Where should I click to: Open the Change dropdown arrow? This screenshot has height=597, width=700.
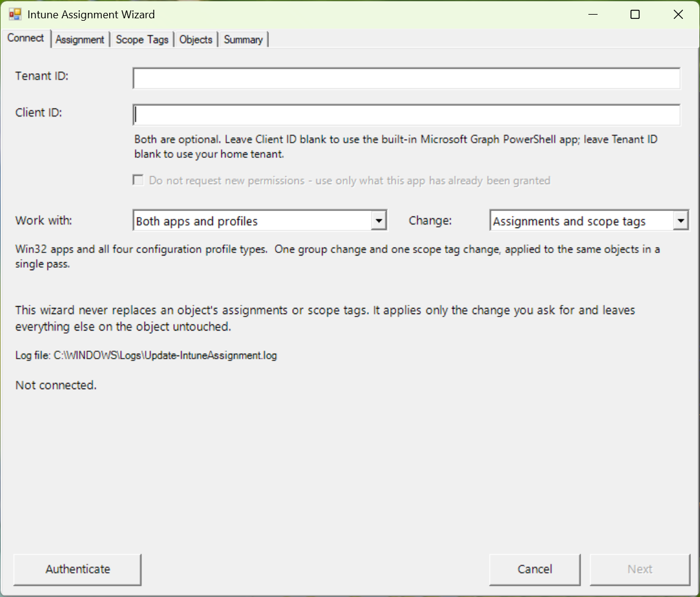(x=680, y=221)
